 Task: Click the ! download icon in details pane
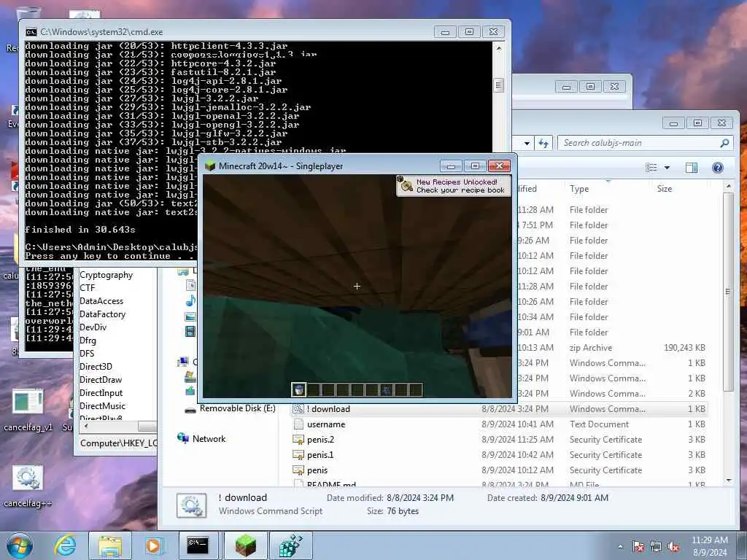click(x=192, y=505)
